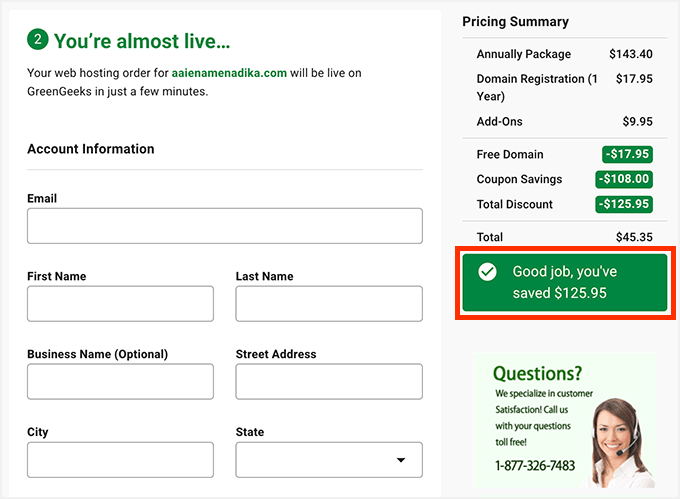Click the step 2 circle badge icon

click(x=38, y=40)
